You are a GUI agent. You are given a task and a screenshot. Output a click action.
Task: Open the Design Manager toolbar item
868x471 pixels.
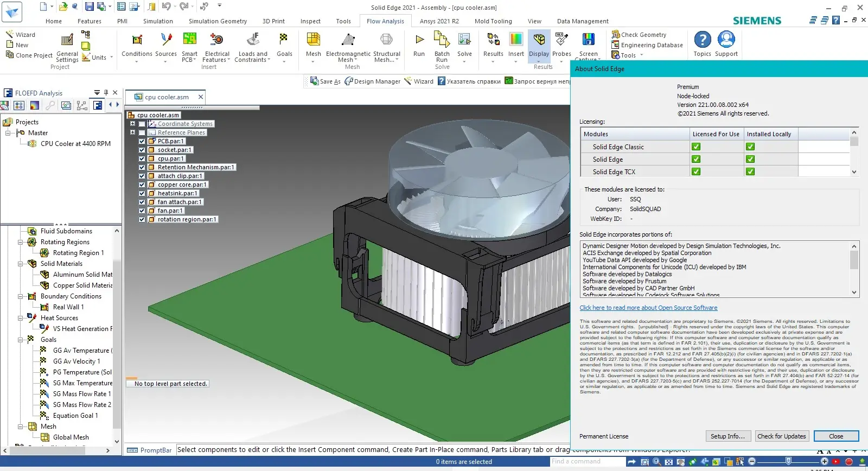(372, 81)
